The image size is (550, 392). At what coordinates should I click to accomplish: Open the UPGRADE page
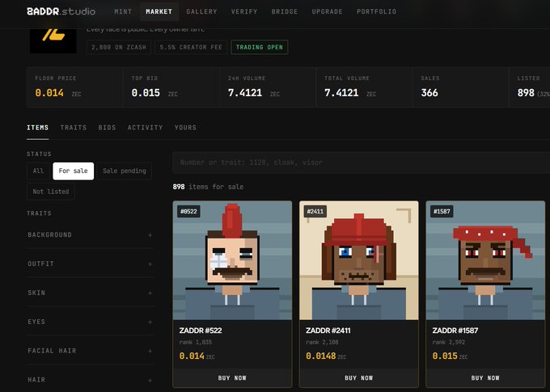click(x=327, y=11)
